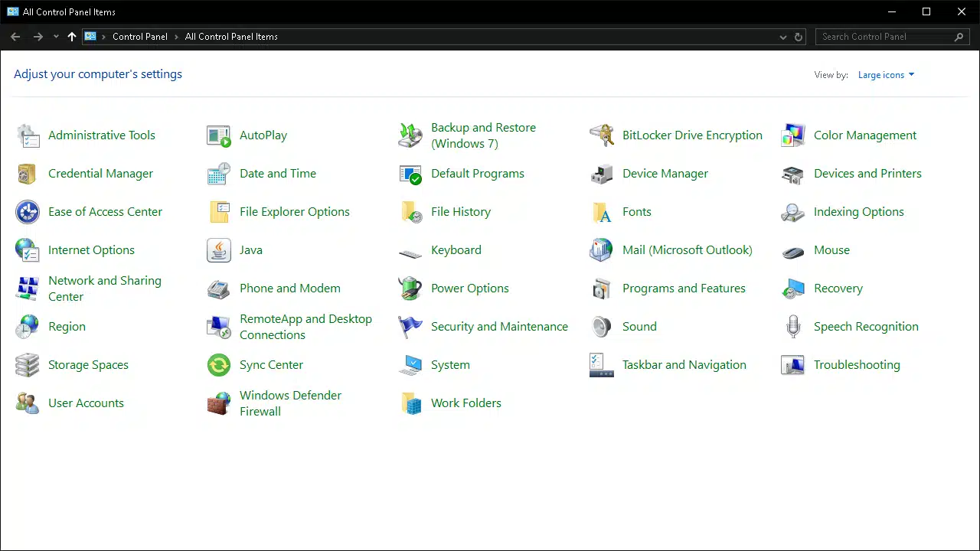Open the Color Management icon

(792, 135)
